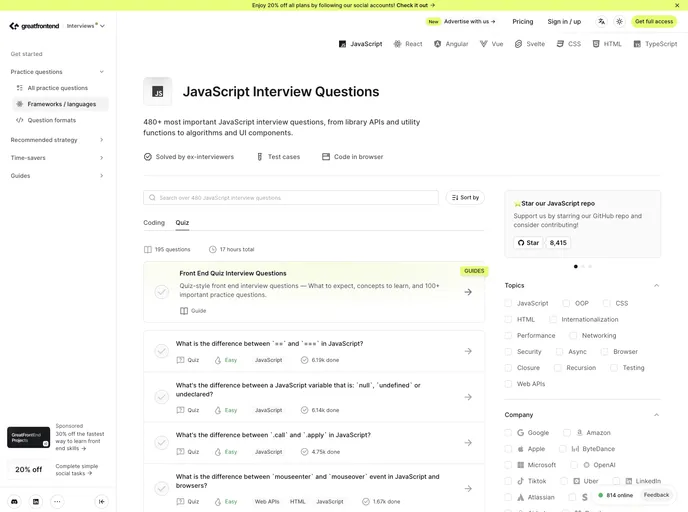This screenshot has height=512, width=688.
Task: Open the LinkedIn icon link
Action: pos(36,501)
